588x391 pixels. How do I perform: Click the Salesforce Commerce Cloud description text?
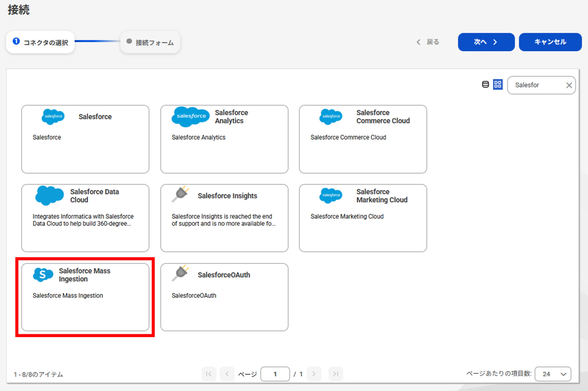(x=348, y=137)
